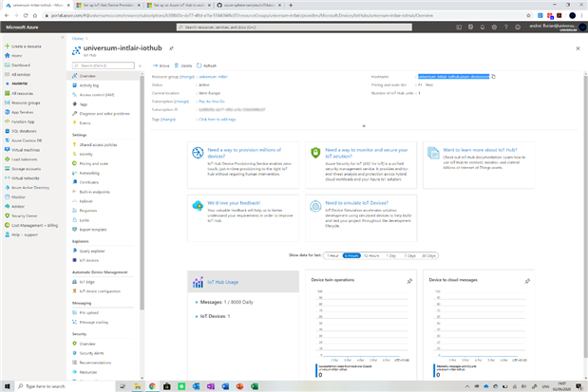Pin the Device to cloud messages chart
588x392 pixels.
(527, 281)
